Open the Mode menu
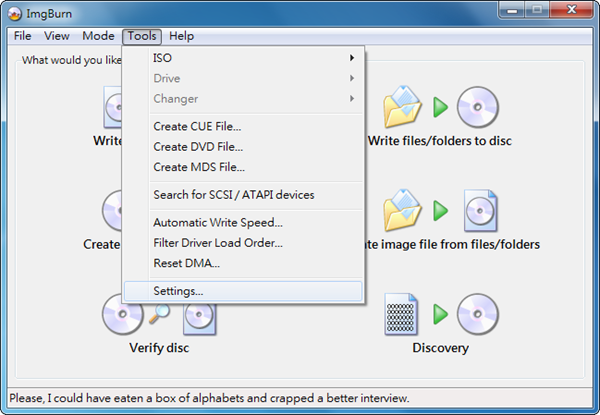Screen dimensions: 600x415 98,36
